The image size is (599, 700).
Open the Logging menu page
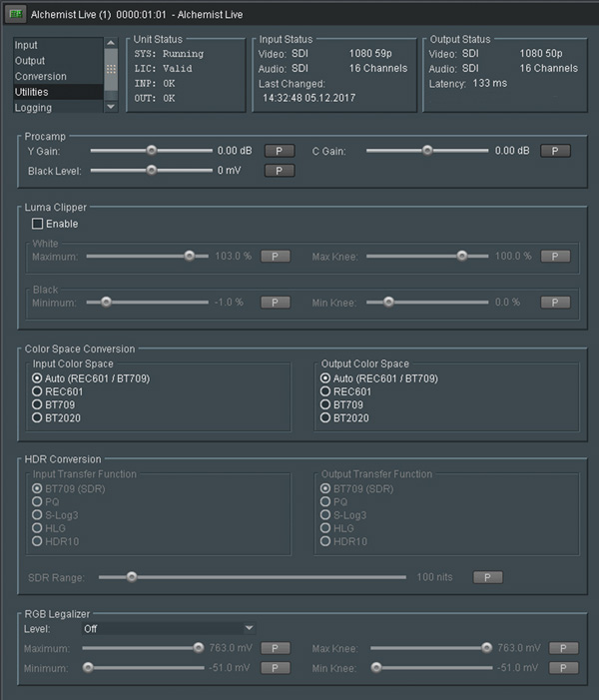[58, 108]
